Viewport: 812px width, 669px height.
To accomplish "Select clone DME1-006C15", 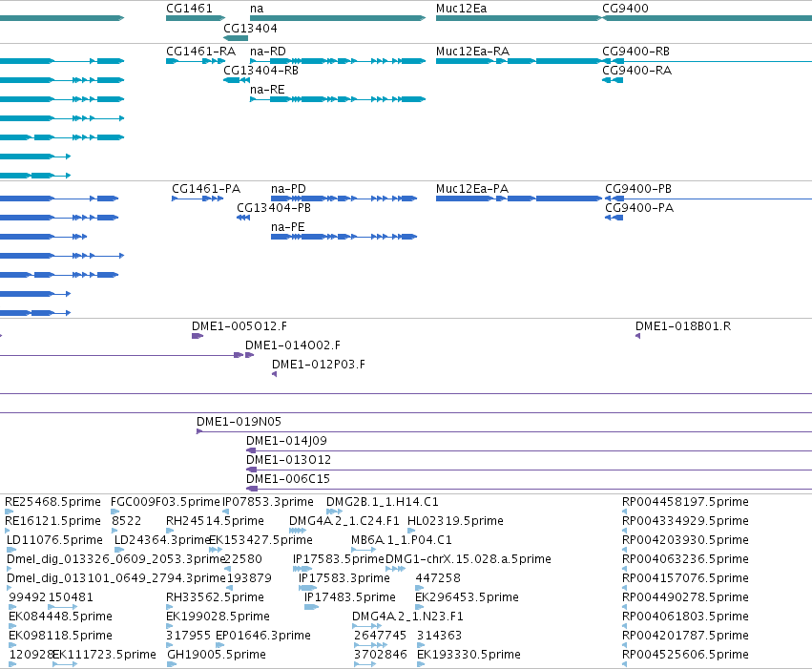I will [x=288, y=479].
